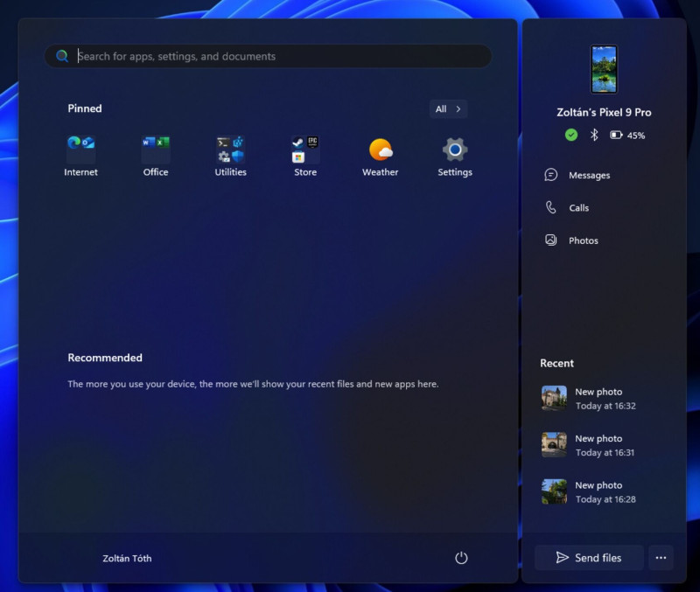Open the more options ellipsis button
The image size is (700, 592).
661,558
